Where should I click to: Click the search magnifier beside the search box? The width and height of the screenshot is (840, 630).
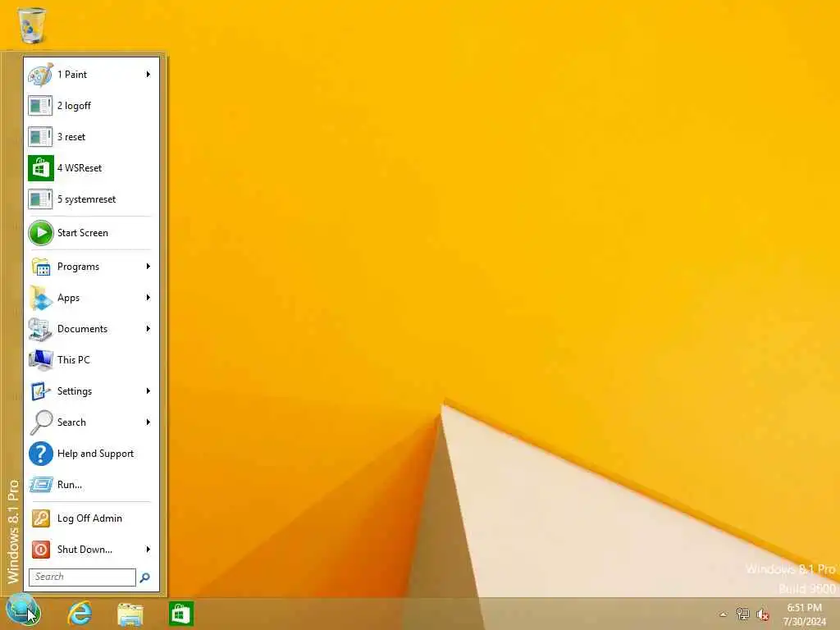click(144, 577)
